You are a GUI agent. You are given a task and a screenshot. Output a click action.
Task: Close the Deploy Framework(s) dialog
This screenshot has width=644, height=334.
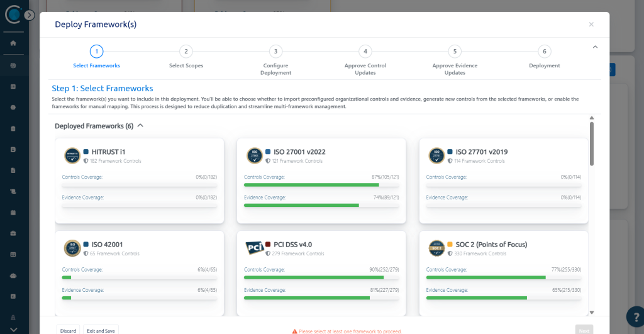coord(591,25)
